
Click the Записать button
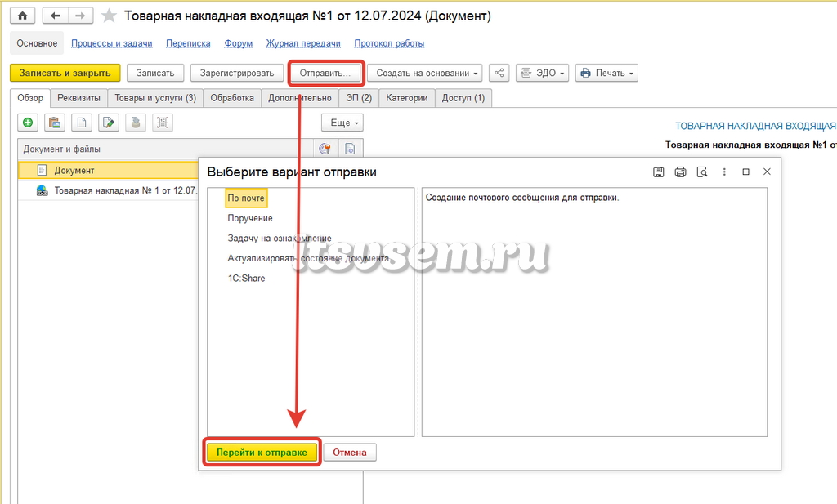tap(155, 73)
